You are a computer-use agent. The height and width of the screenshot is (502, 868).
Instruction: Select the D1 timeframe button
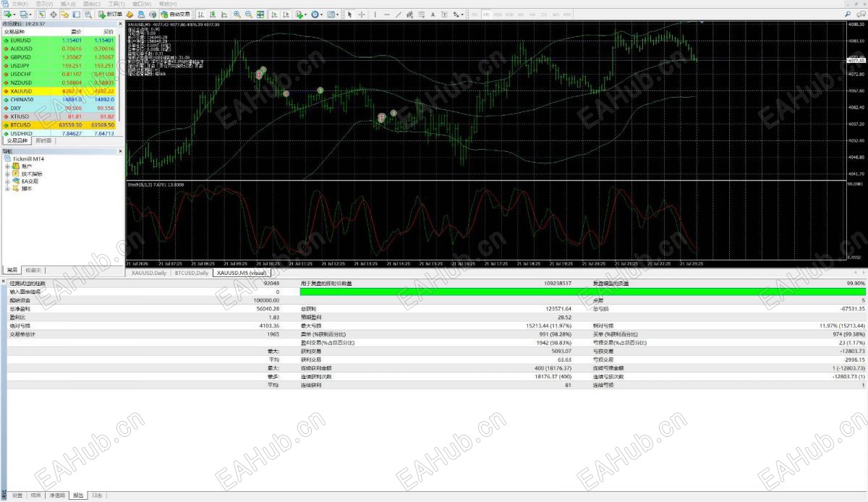[544, 14]
